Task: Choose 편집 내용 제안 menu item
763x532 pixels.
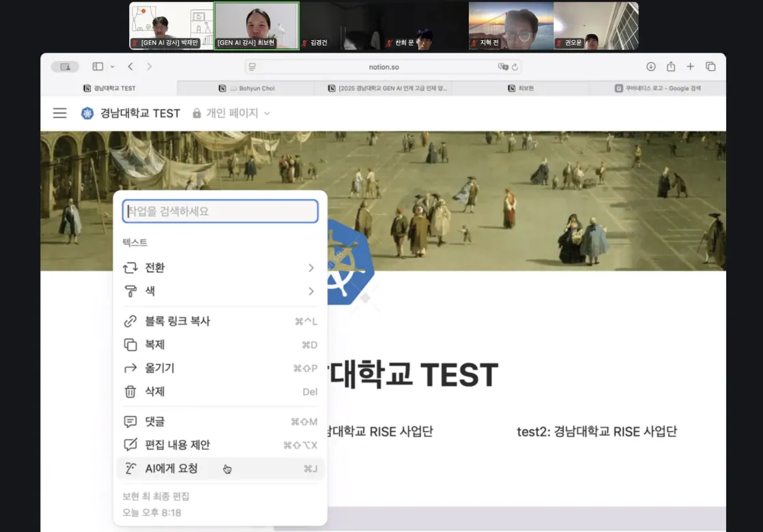Action: coord(220,445)
